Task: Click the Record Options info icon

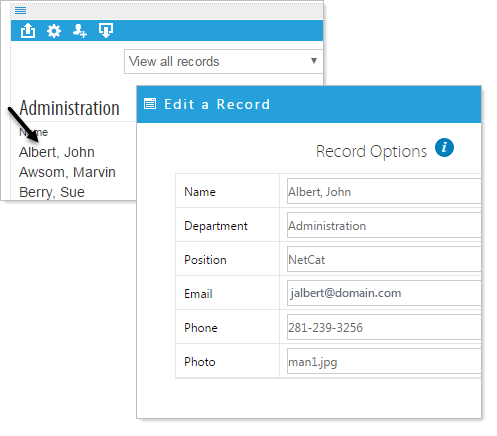Action: pyautogui.click(x=444, y=147)
